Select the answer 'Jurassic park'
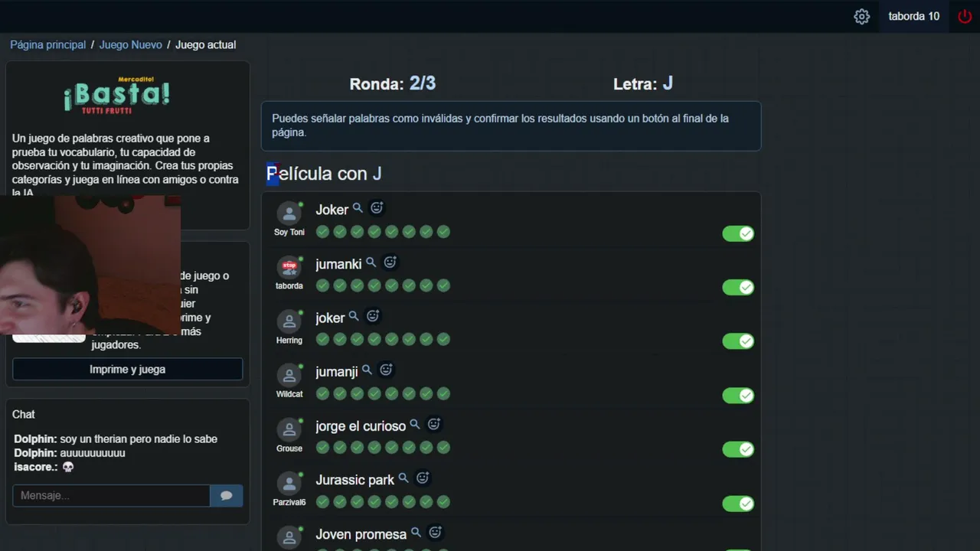 coord(355,480)
